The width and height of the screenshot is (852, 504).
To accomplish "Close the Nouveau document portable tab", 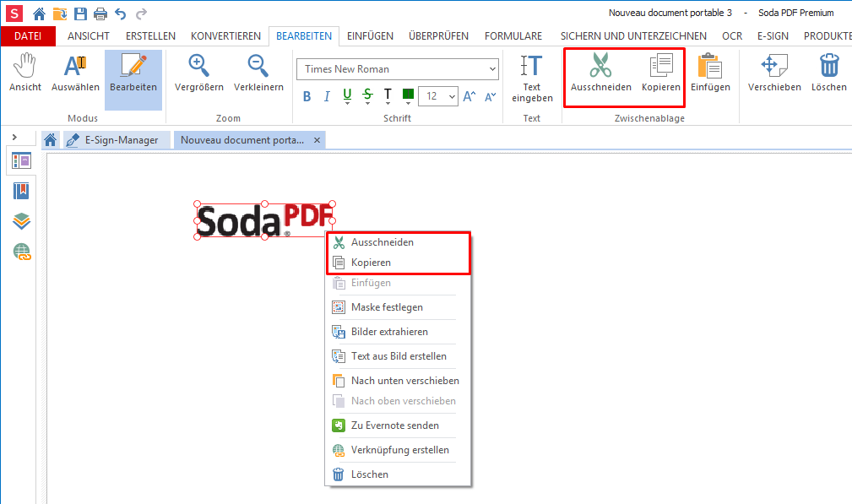I will (317, 140).
